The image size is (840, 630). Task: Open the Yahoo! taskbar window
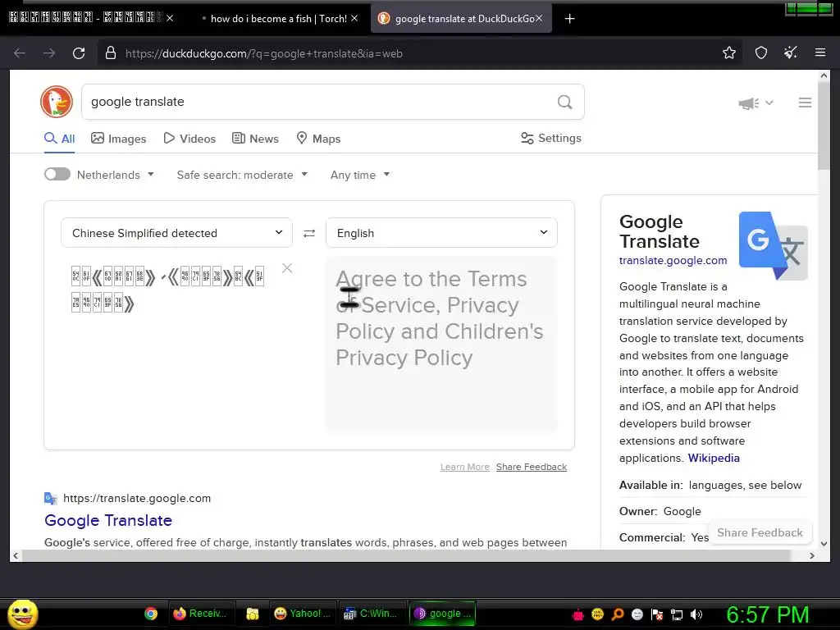(302, 614)
